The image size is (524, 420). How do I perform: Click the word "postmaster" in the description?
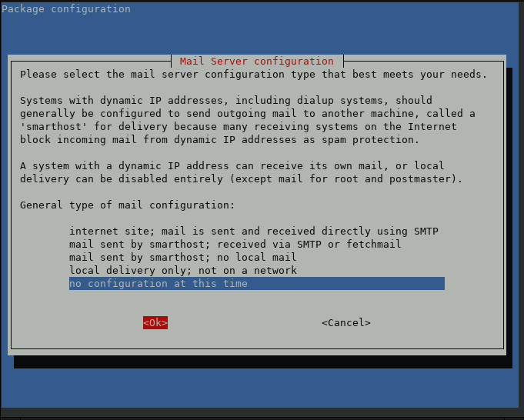(422, 178)
